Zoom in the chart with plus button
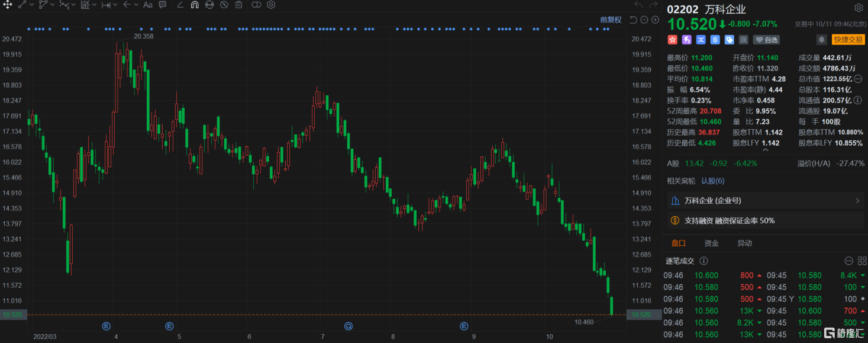The image size is (868, 343). coord(655,20)
